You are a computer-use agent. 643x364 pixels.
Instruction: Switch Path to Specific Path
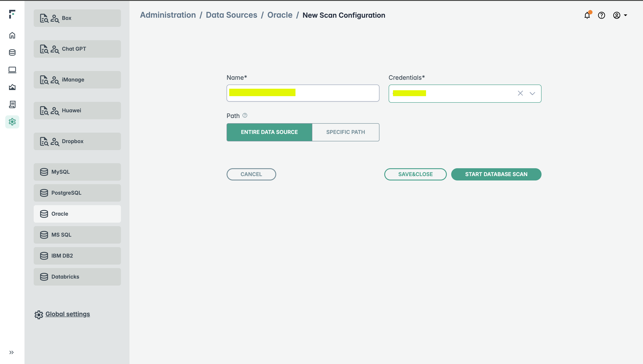pos(345,132)
